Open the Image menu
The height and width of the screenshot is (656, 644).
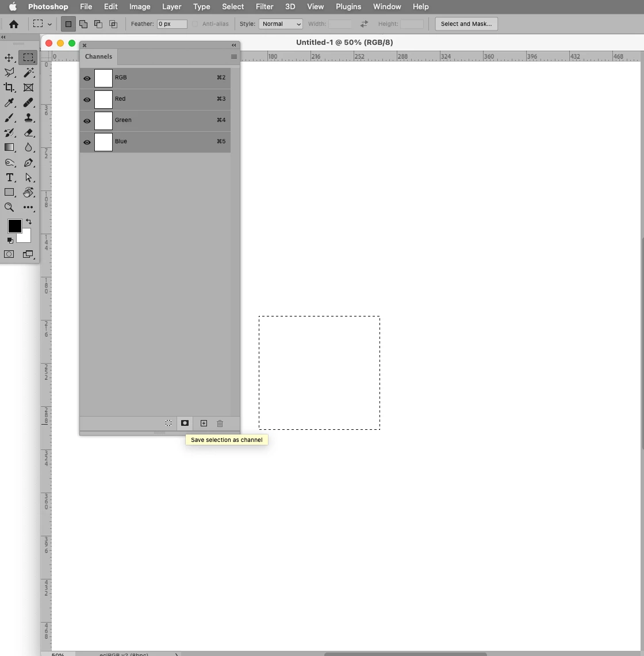point(140,7)
